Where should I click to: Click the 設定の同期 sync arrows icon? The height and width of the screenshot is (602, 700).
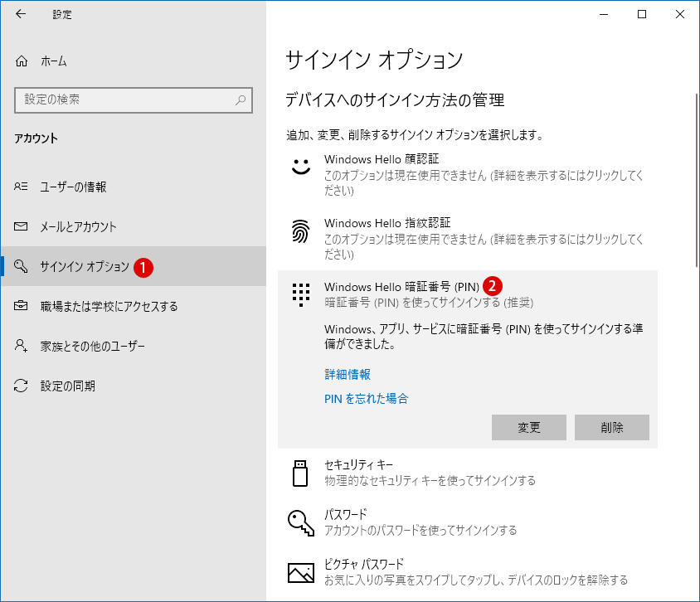click(21, 386)
